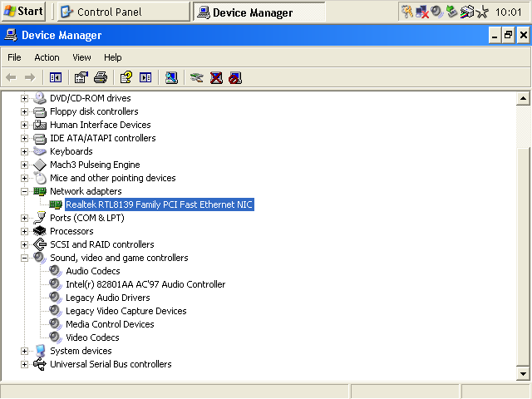Expand the Ports (COM & LPT) node
Viewport: 532px width, 399px height.
point(24,218)
